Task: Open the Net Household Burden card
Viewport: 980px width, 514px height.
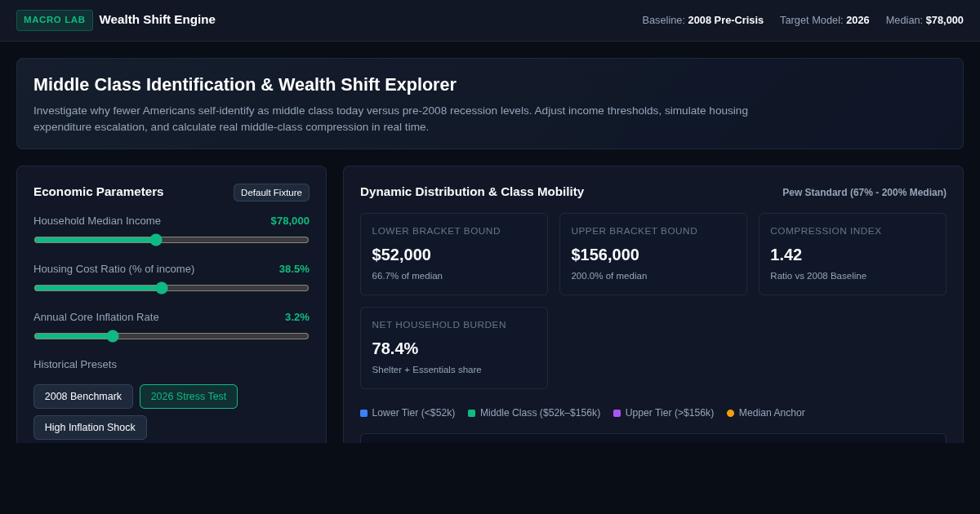Action: click(x=454, y=348)
